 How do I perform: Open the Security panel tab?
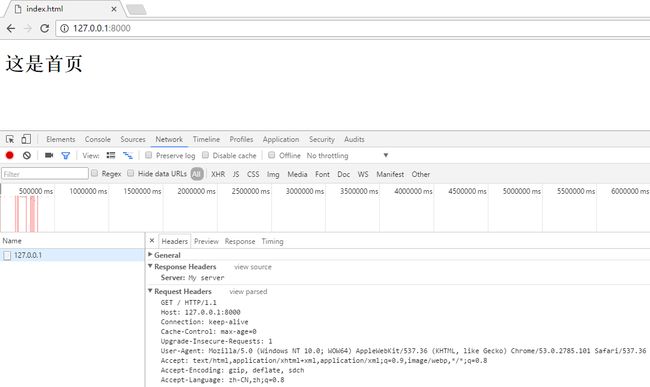click(x=322, y=139)
